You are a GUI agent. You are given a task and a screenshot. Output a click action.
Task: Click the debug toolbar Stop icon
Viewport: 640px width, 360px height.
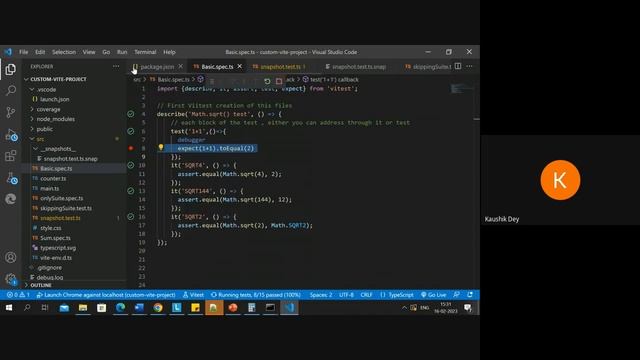[279, 81]
